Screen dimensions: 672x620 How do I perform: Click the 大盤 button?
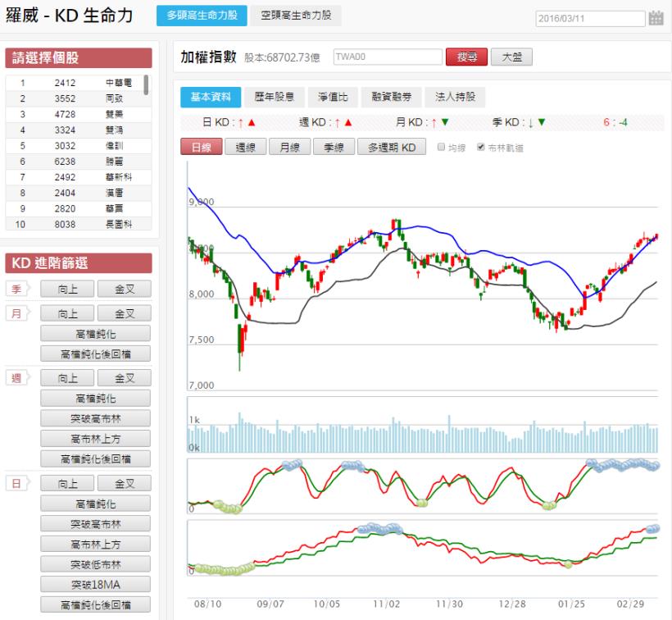pos(512,57)
